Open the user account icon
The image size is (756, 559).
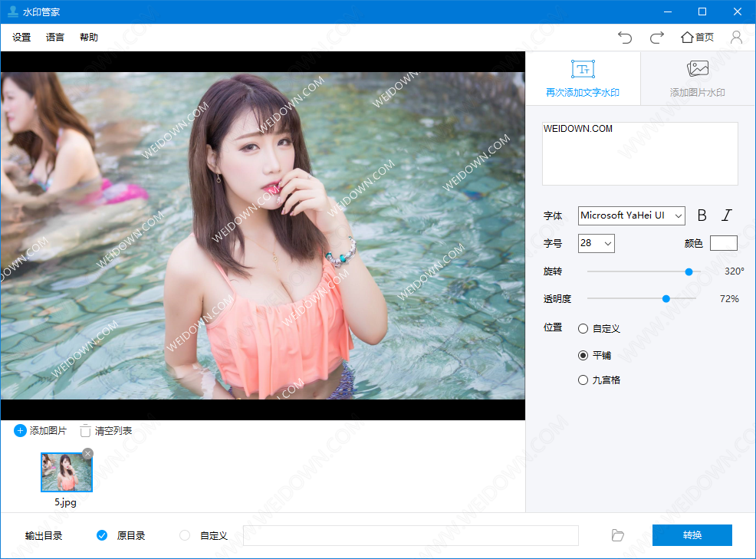tap(736, 37)
